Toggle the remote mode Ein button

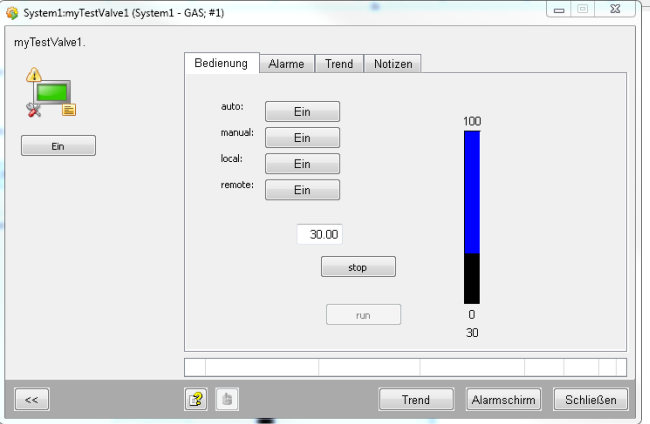pos(302,190)
